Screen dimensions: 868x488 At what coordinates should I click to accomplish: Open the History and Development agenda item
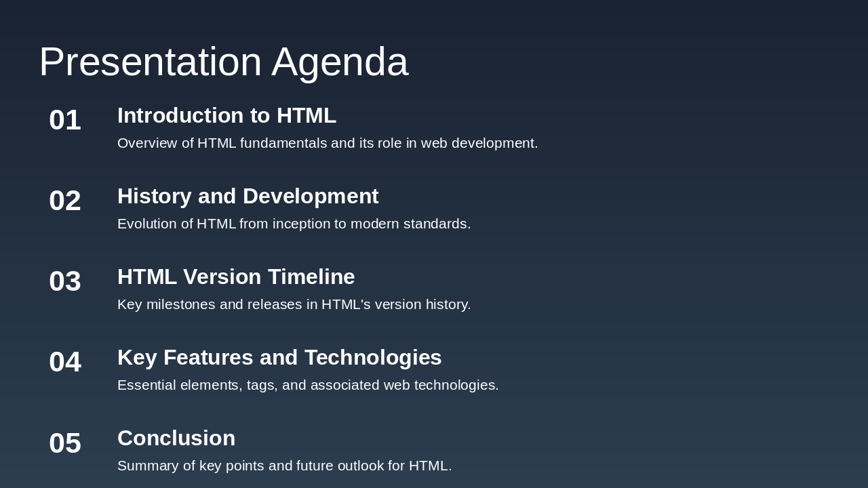(x=248, y=196)
